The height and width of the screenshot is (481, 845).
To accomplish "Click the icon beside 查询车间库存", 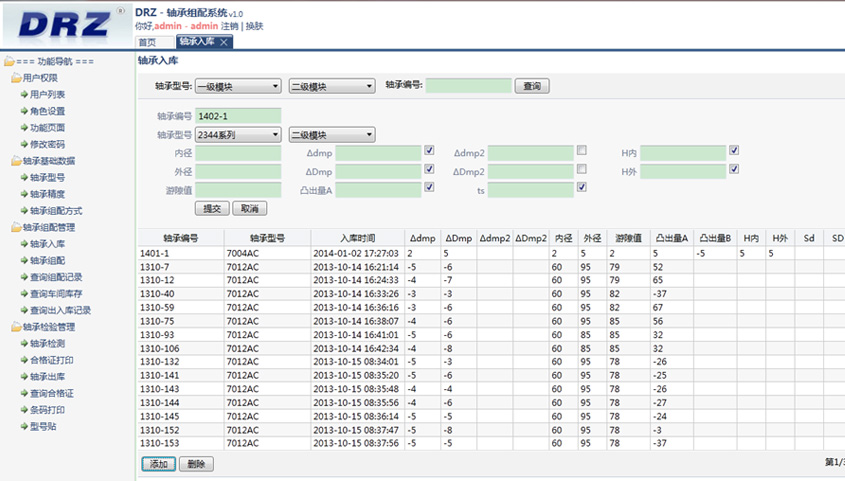I will (23, 293).
